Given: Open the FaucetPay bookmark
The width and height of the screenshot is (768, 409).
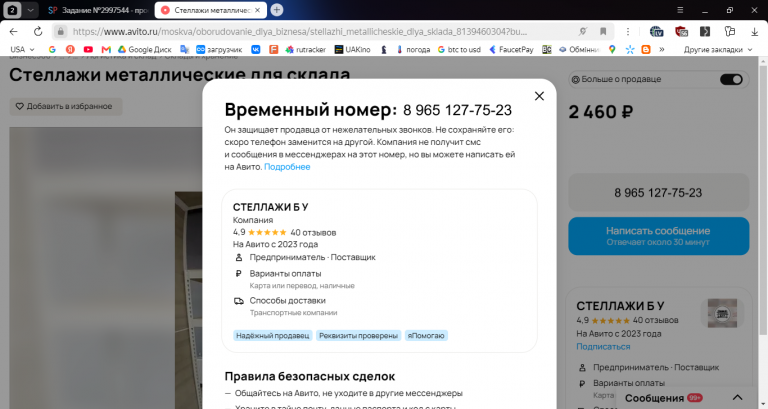Looking at the screenshot, I should 511,49.
